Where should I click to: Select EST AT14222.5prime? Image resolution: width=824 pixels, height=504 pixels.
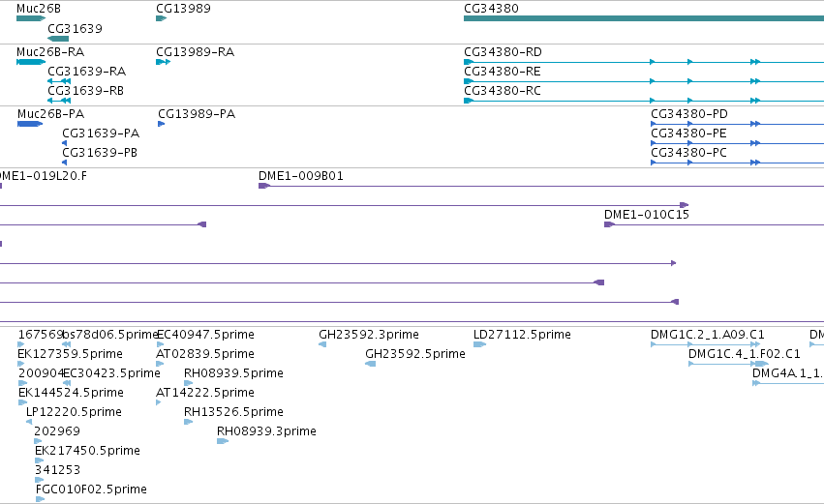[158, 402]
